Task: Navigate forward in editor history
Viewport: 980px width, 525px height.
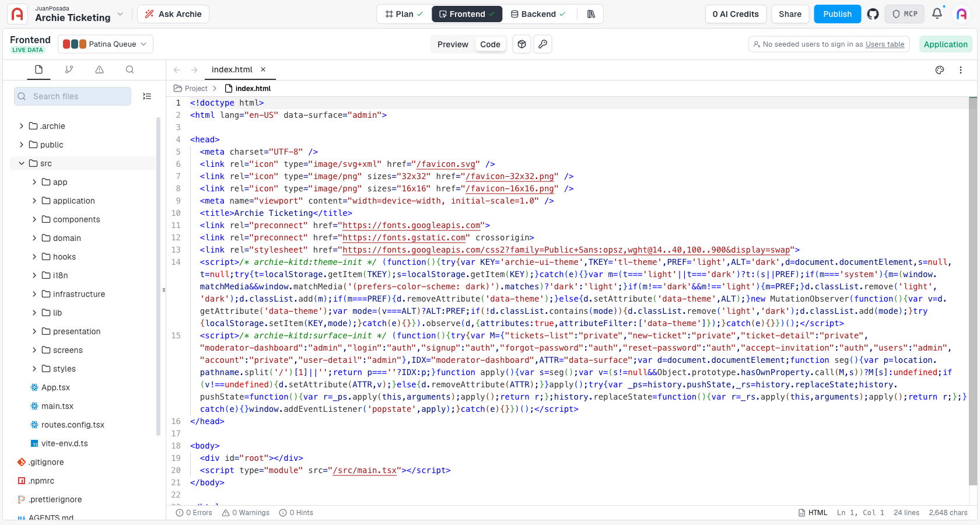Action: point(194,69)
